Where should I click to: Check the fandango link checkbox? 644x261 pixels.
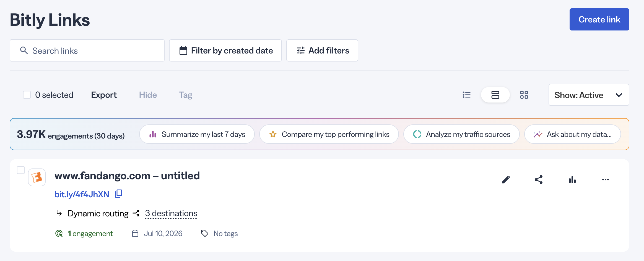coord(21,170)
